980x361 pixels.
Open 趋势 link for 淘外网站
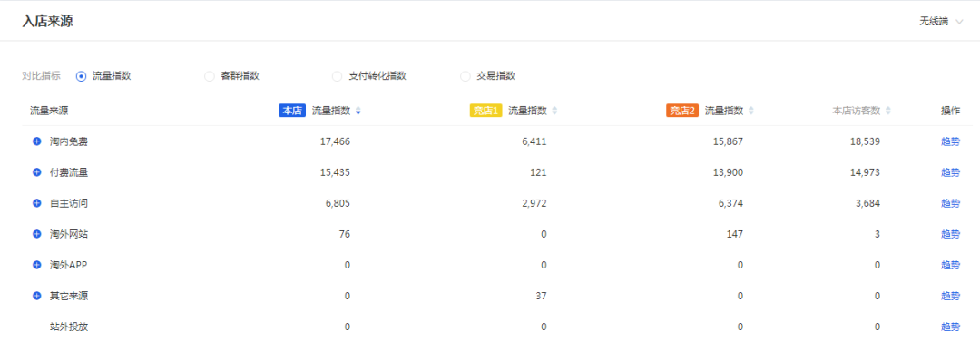[x=950, y=234]
